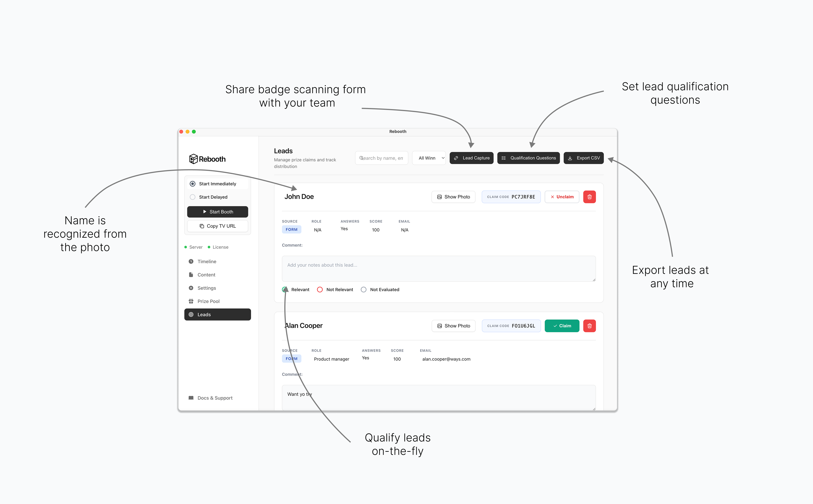
Task: Open the Prize Pool section
Action: point(208,301)
